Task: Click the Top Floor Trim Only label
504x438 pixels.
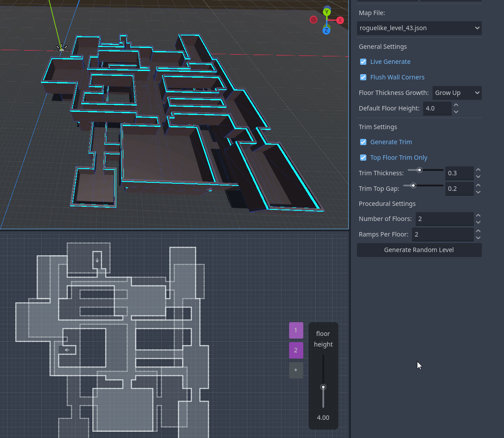Action: point(399,158)
